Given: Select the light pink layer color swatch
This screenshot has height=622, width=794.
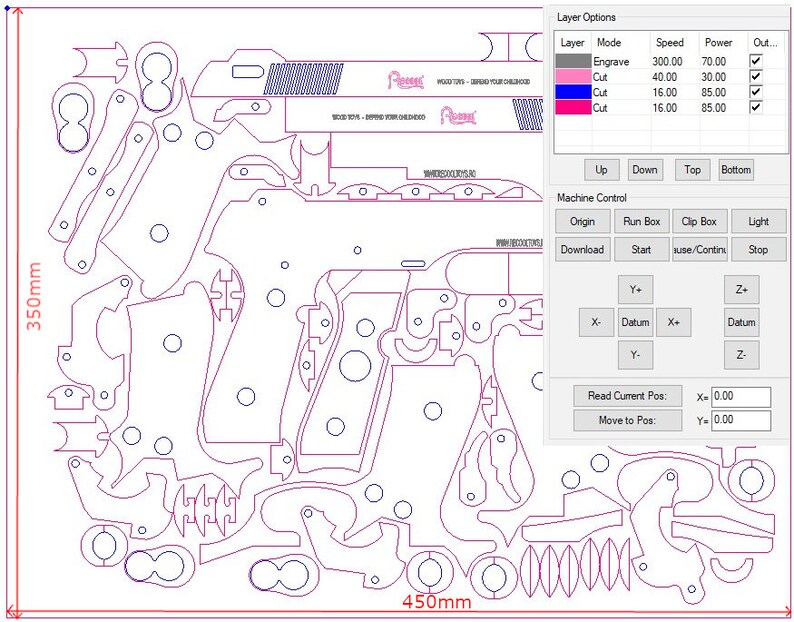Looking at the screenshot, I should [x=573, y=76].
